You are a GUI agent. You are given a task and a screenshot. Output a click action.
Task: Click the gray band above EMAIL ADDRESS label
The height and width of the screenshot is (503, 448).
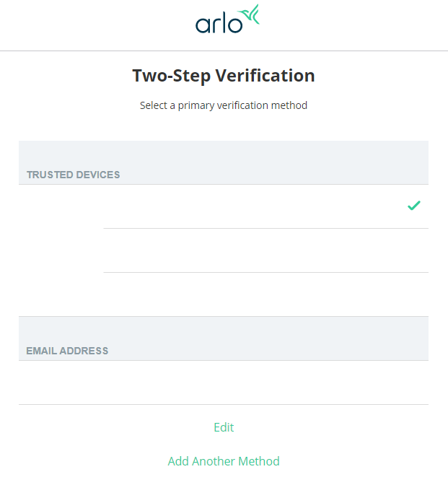click(224, 331)
